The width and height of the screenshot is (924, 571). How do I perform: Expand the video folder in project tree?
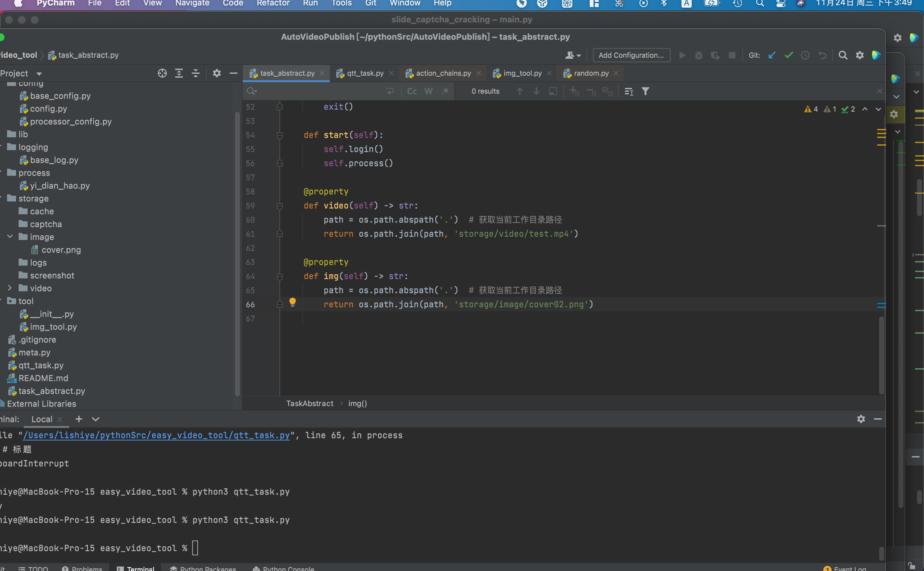(10, 288)
